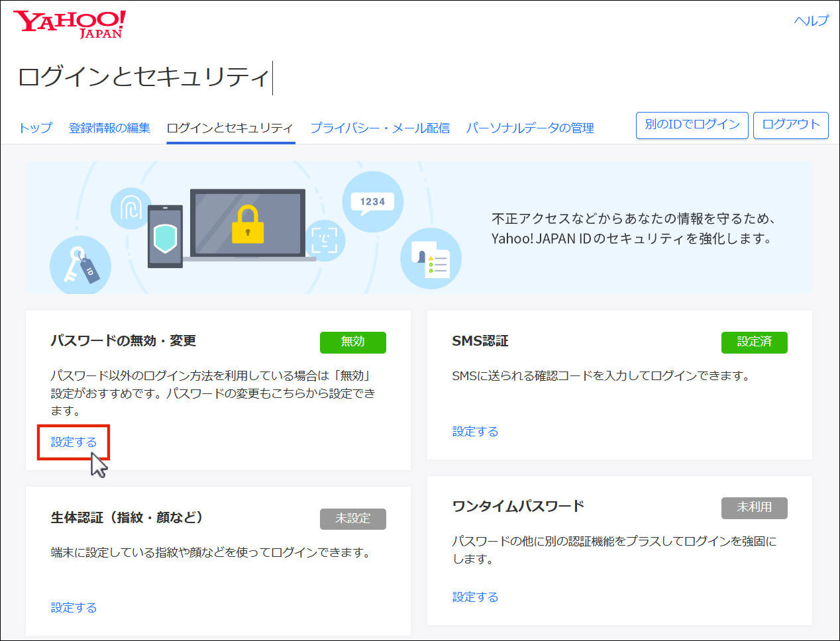Click the document checklist icon
Image resolution: width=840 pixels, height=641 pixels.
point(431,258)
